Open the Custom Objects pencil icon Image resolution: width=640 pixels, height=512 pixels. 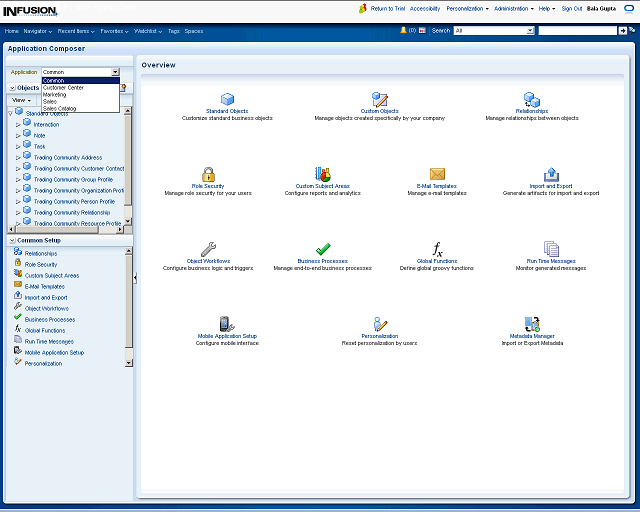[380, 99]
